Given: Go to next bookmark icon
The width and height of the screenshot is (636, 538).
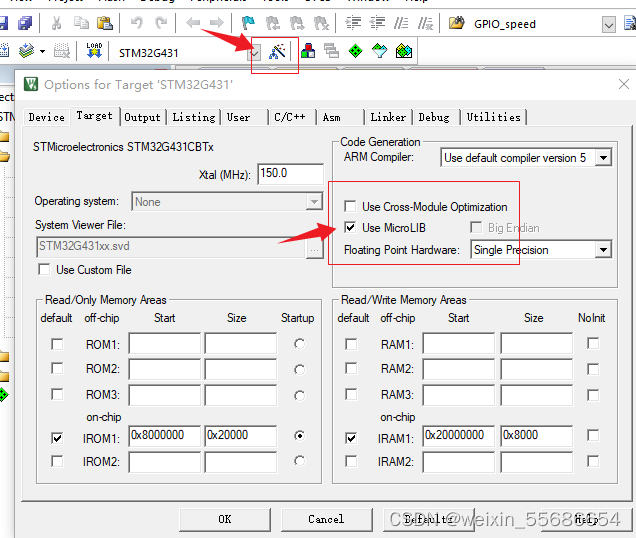Looking at the screenshot, I should click(297, 23).
